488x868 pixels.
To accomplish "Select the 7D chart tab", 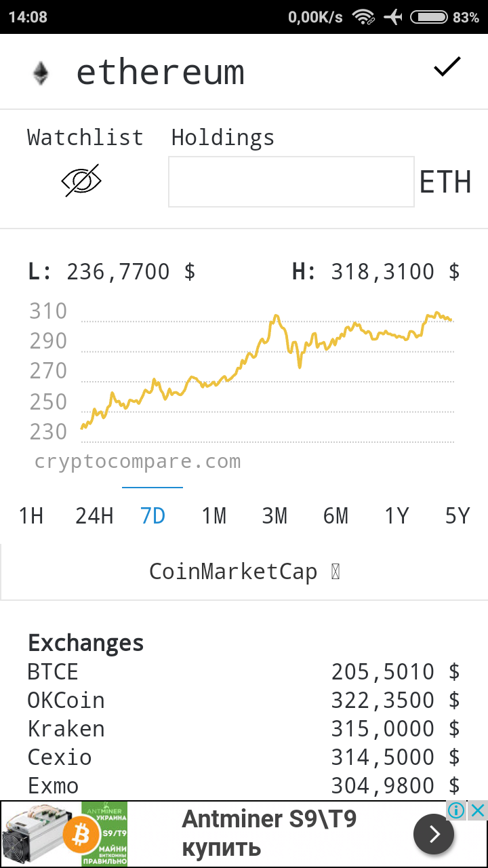I will click(x=152, y=516).
